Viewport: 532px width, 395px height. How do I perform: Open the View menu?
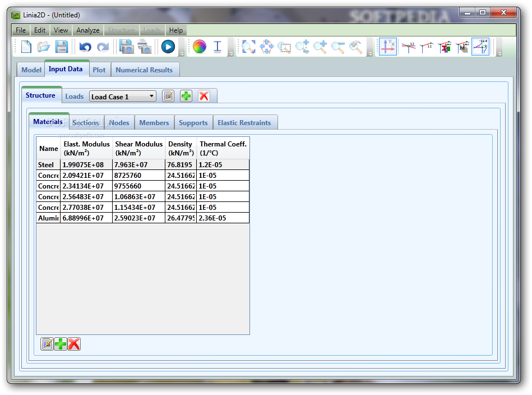61,30
